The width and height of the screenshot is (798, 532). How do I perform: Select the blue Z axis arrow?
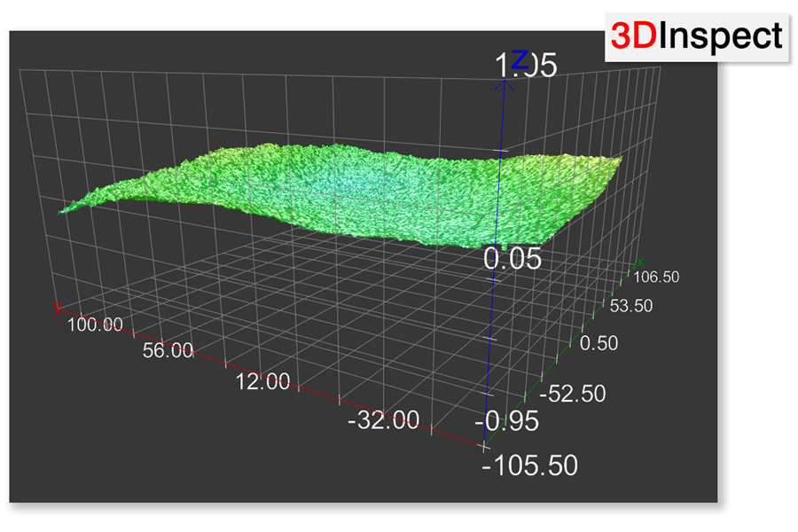(x=505, y=89)
